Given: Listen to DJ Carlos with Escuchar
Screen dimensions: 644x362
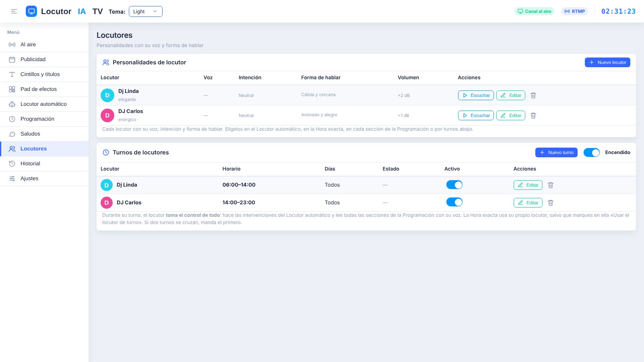Looking at the screenshot, I should (476, 115).
